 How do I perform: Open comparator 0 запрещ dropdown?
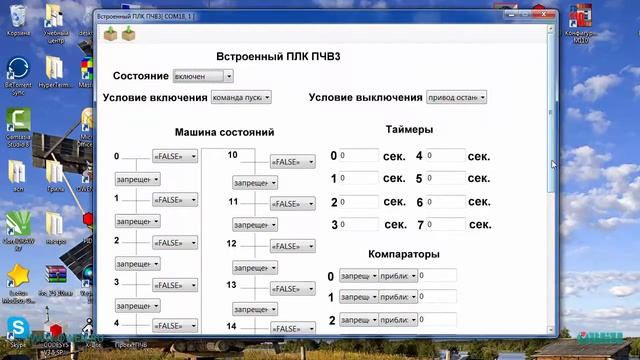point(358,276)
